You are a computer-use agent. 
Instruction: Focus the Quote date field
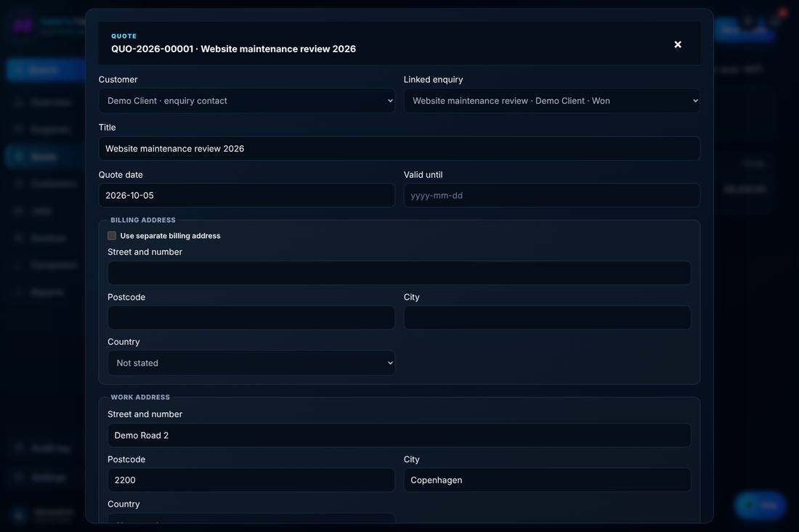pos(246,195)
